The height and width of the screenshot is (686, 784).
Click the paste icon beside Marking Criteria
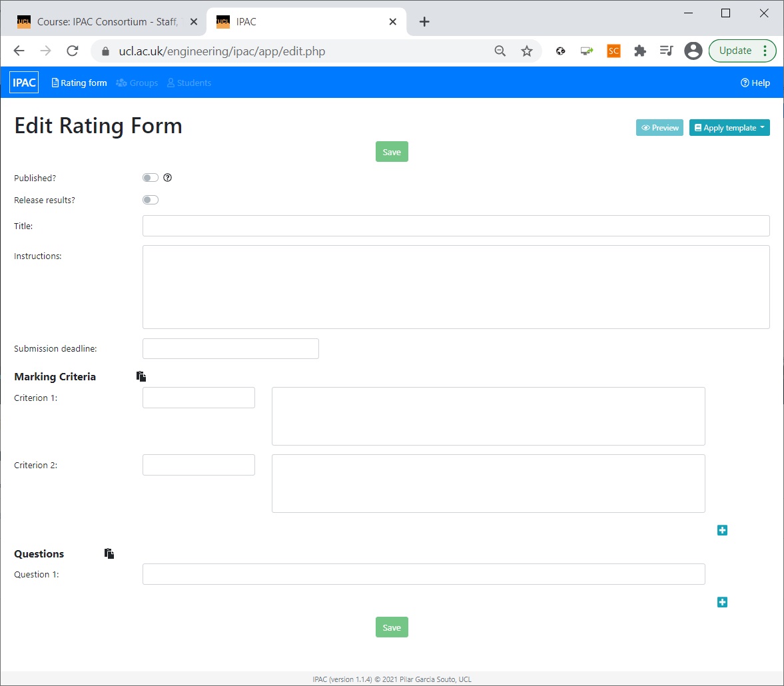click(141, 376)
